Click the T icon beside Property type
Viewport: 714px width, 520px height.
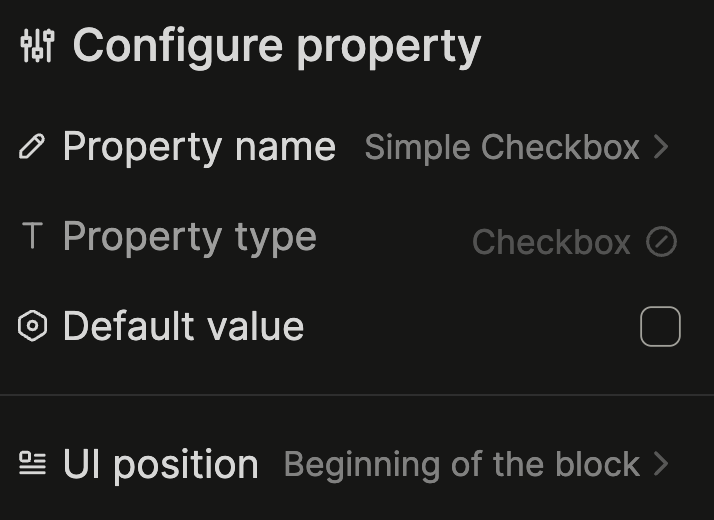(32, 236)
